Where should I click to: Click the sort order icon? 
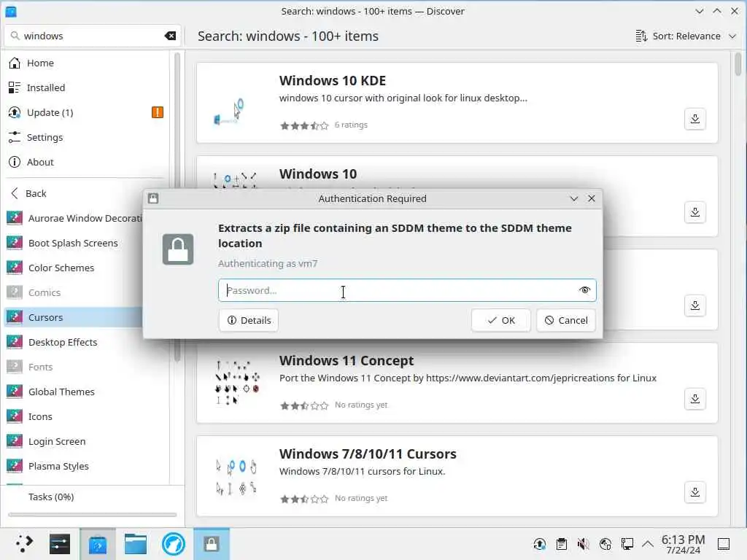(x=641, y=36)
